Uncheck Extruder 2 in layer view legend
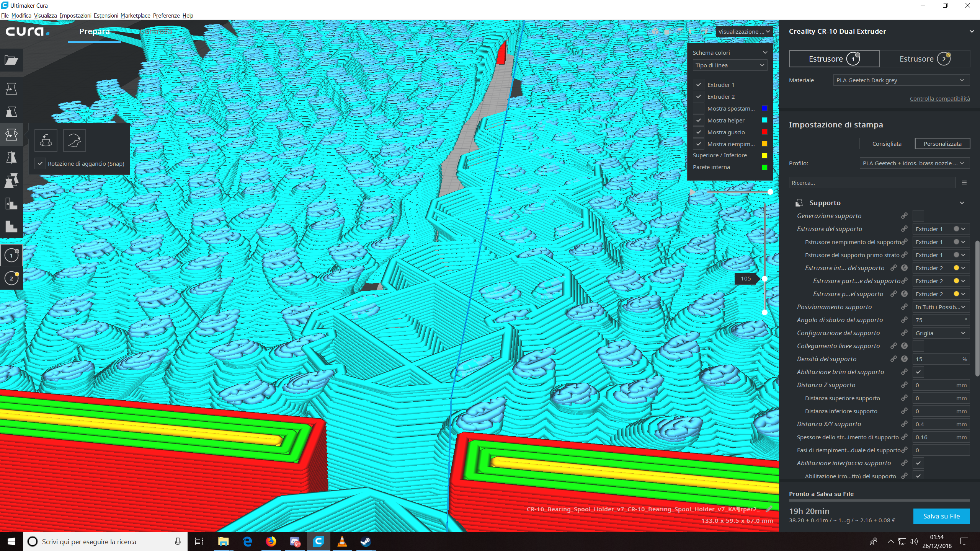Screen dimensions: 980x551 [x=699, y=96]
